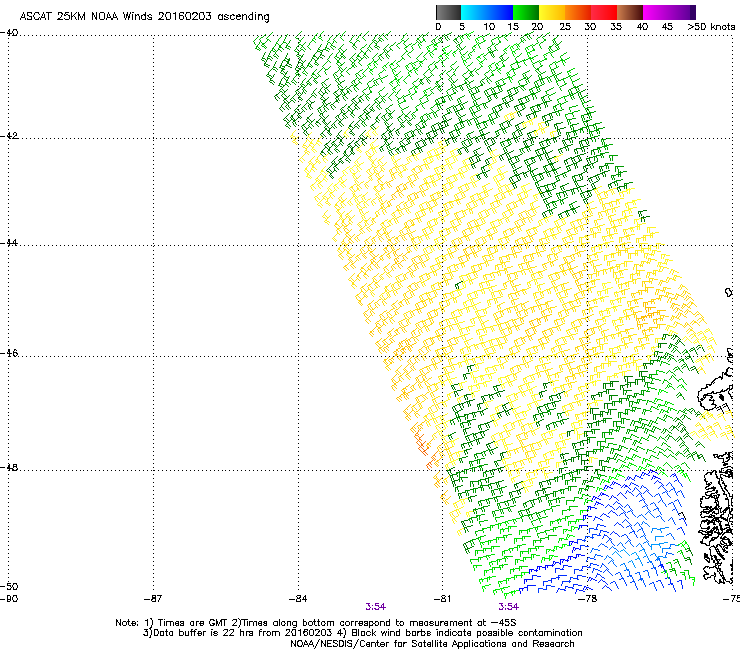Click the -50 latitude axis label

[x=9, y=586]
